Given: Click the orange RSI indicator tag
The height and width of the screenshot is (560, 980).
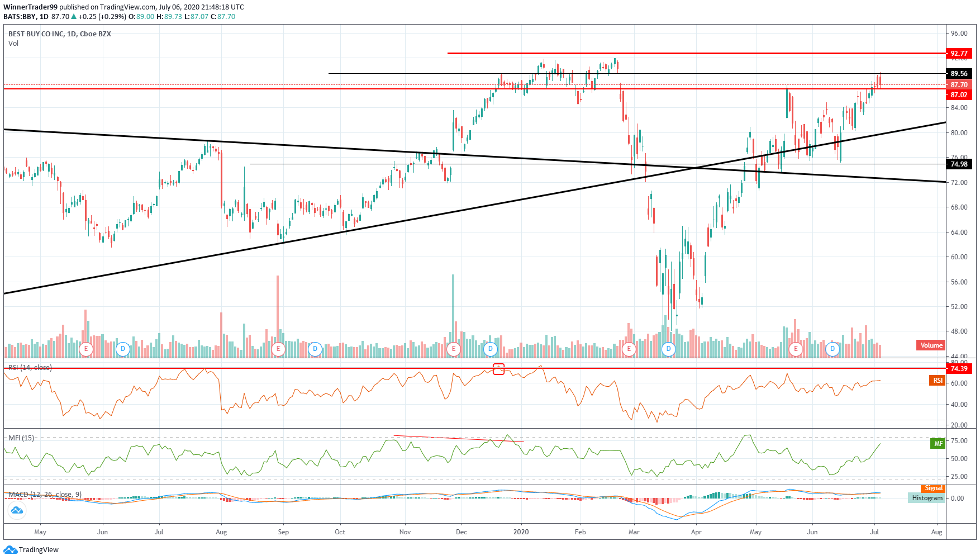Looking at the screenshot, I should [x=938, y=381].
